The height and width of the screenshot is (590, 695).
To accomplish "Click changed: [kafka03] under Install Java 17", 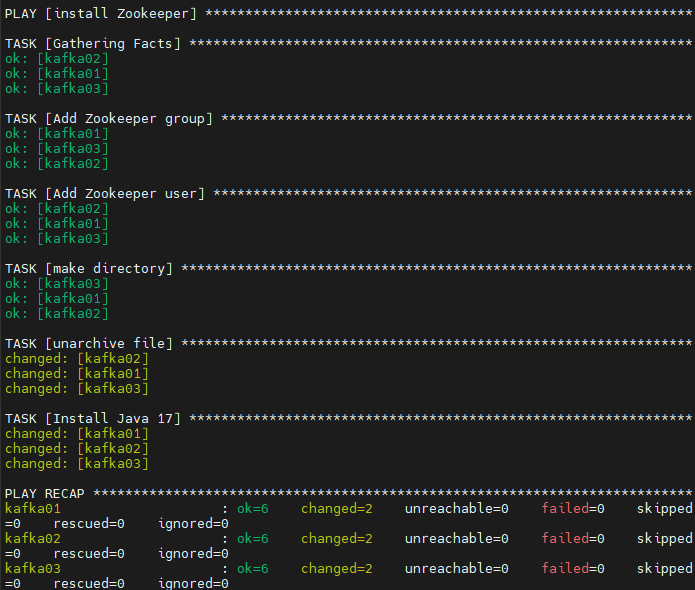I will pyautogui.click(x=77, y=463).
